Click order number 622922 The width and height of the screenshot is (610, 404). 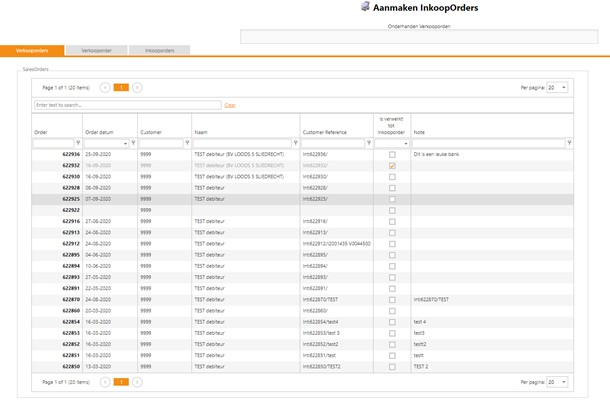[x=71, y=210]
